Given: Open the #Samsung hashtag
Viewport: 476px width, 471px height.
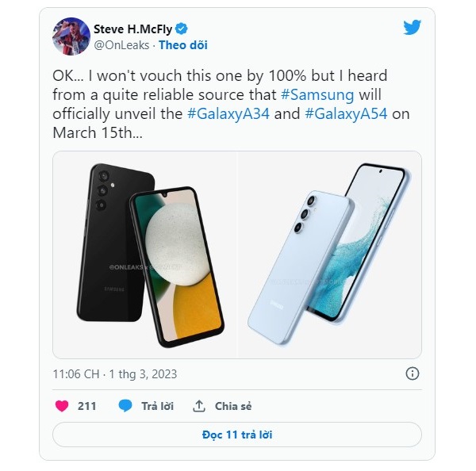Looking at the screenshot, I should pos(317,94).
